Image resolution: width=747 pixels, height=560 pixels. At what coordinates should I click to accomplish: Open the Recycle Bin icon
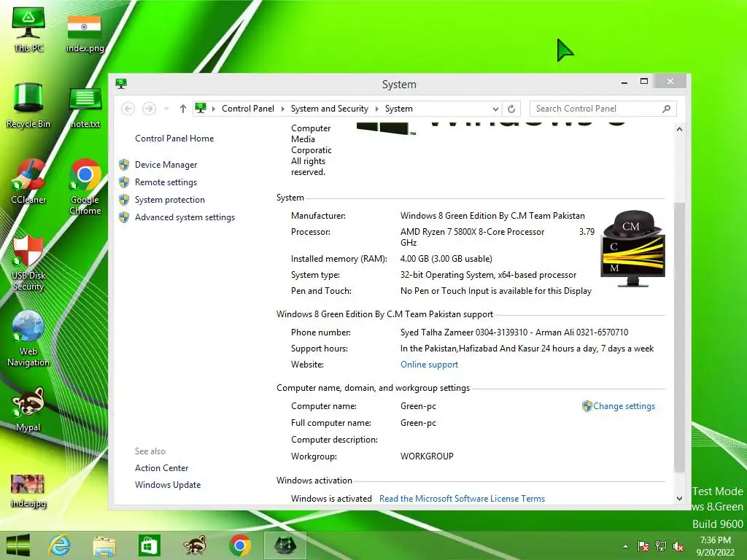28,105
